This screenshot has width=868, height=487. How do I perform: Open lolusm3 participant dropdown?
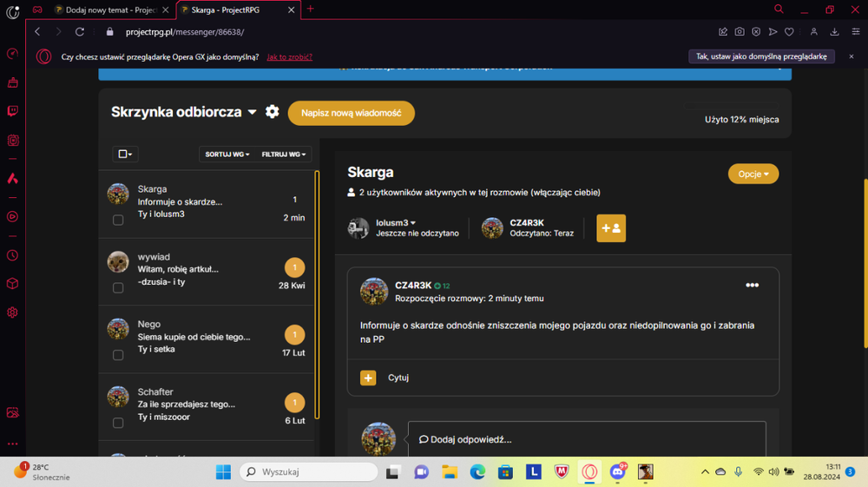click(396, 222)
